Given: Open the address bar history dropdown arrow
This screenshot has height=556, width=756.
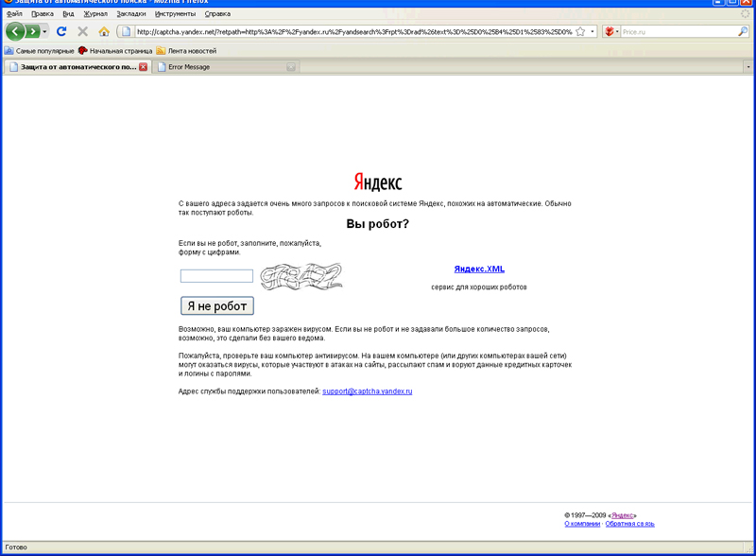Looking at the screenshot, I should 593,32.
